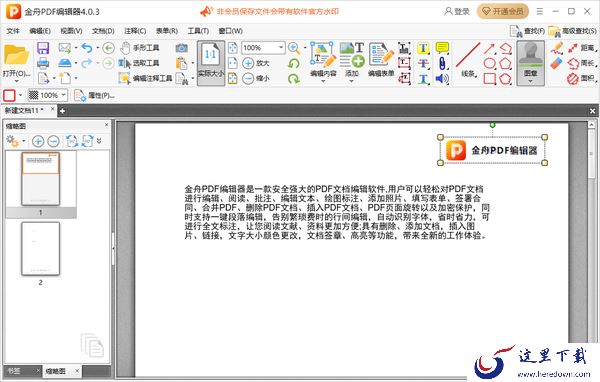Viewport: 600px width, 382px height.
Task: Select the underline text T icon
Action: (x=422, y=79)
